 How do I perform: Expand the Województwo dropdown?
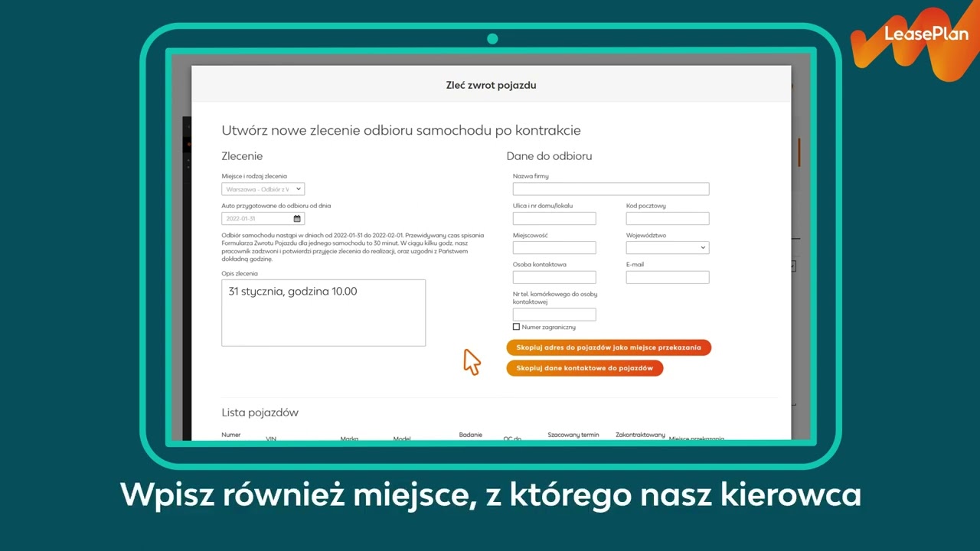tap(668, 247)
